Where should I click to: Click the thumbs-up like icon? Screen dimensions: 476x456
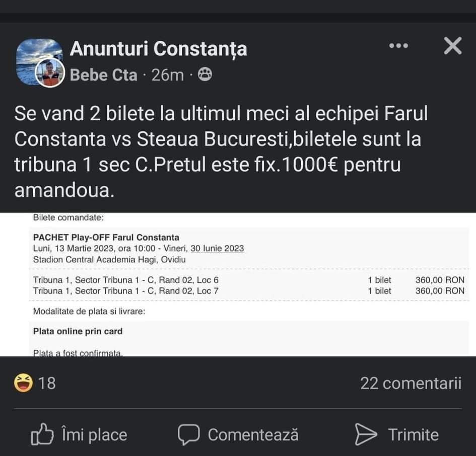click(42, 435)
